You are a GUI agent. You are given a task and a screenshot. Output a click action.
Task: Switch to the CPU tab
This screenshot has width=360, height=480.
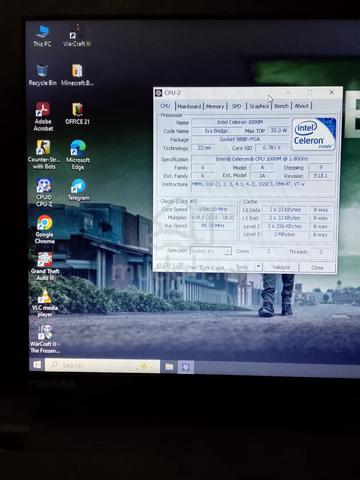[x=165, y=106]
